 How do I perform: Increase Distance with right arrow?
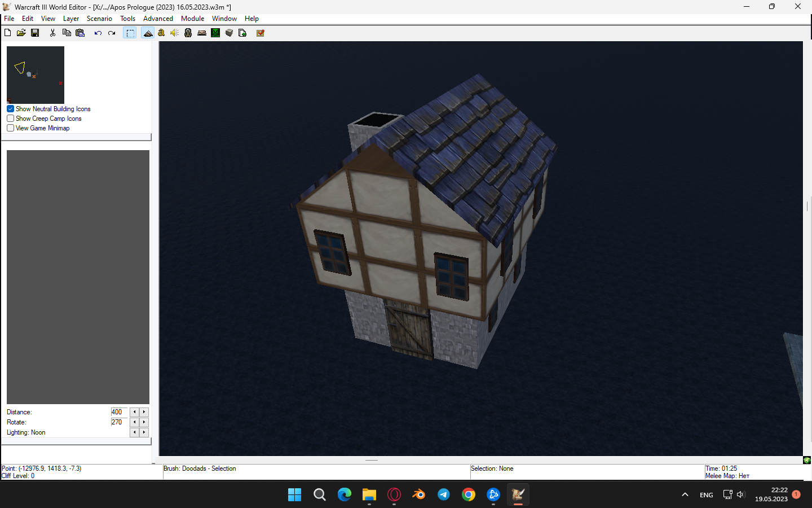[144, 412]
